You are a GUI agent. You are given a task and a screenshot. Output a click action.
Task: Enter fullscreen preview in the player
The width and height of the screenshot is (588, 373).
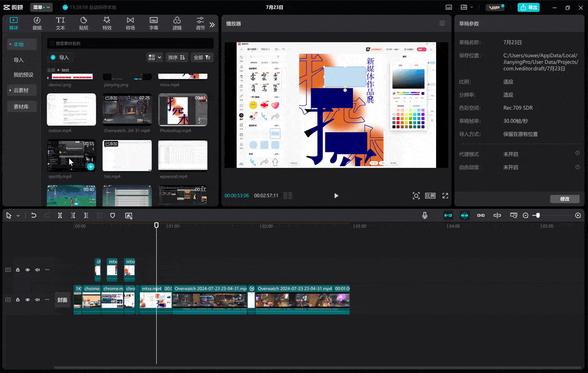pyautogui.click(x=445, y=195)
